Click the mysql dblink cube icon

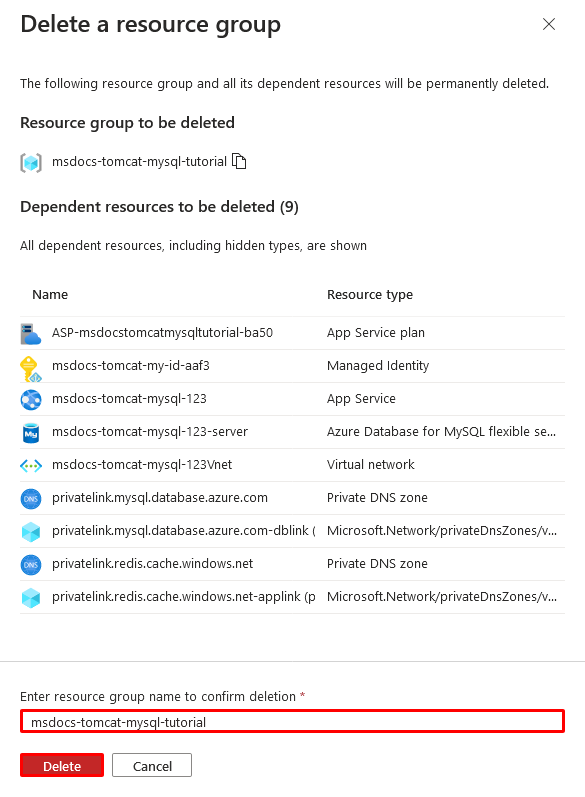coord(30,532)
